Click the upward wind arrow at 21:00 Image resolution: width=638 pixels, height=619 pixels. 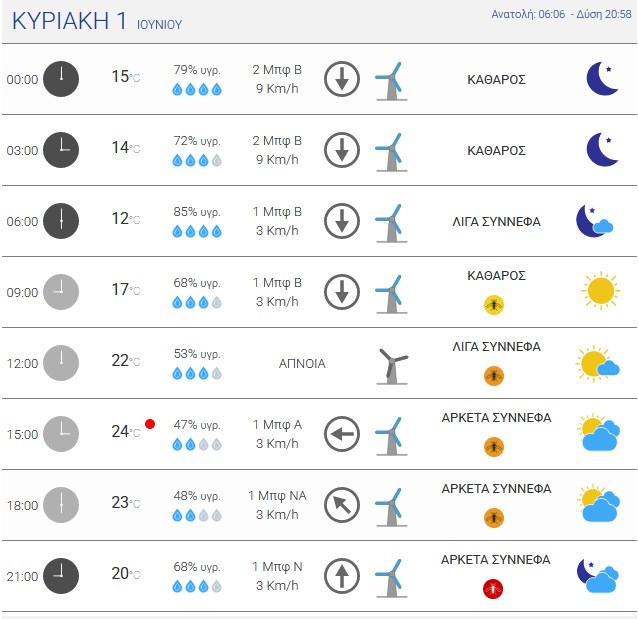342,576
